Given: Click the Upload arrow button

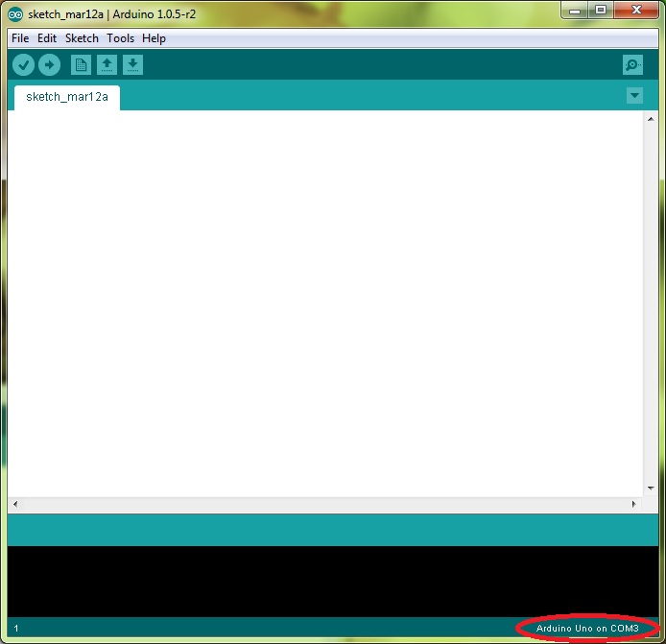Looking at the screenshot, I should pyautogui.click(x=49, y=65).
